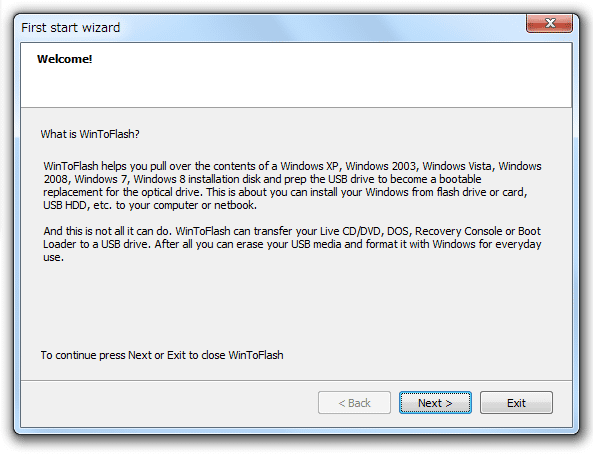593x455 pixels.
Task: Click the paragraph beginning 'WinToFlash helps you pull'
Action: (292, 186)
